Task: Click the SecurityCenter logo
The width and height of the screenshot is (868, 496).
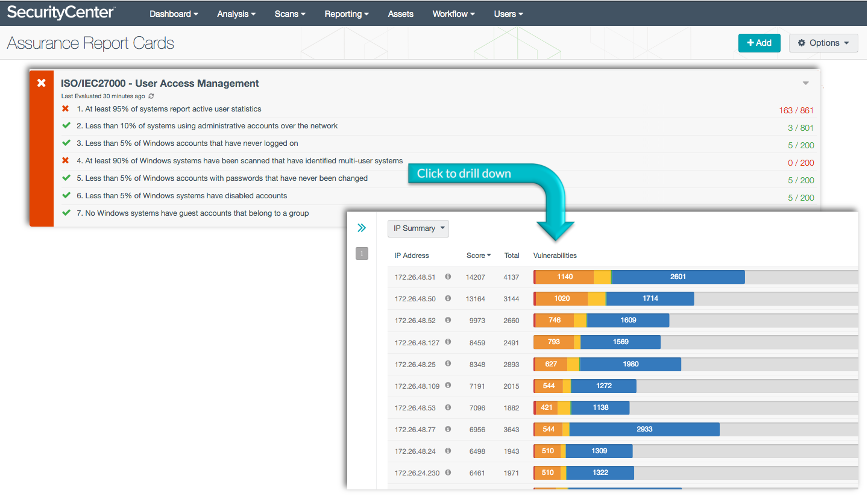Action: [61, 12]
